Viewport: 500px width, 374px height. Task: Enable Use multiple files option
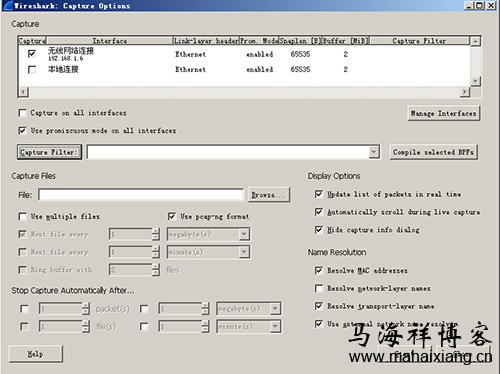click(22, 217)
